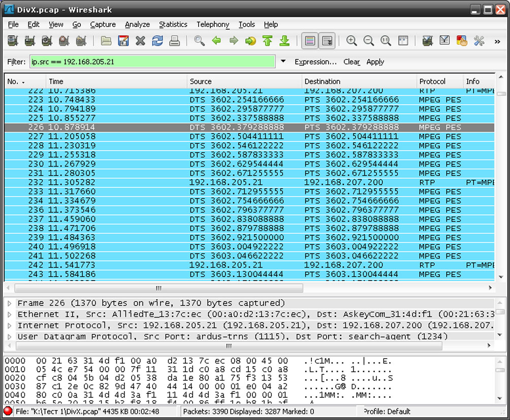
Task: Jump to the first packet using the toolbar arrow
Action: [x=267, y=41]
